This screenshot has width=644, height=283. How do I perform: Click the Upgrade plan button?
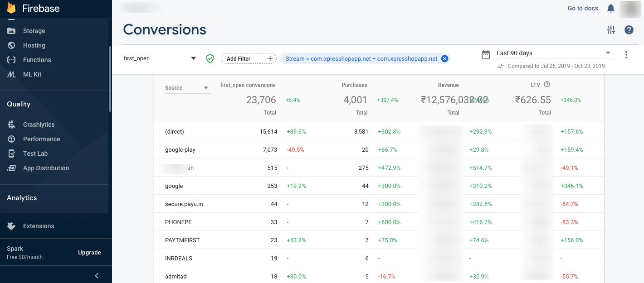(x=89, y=252)
